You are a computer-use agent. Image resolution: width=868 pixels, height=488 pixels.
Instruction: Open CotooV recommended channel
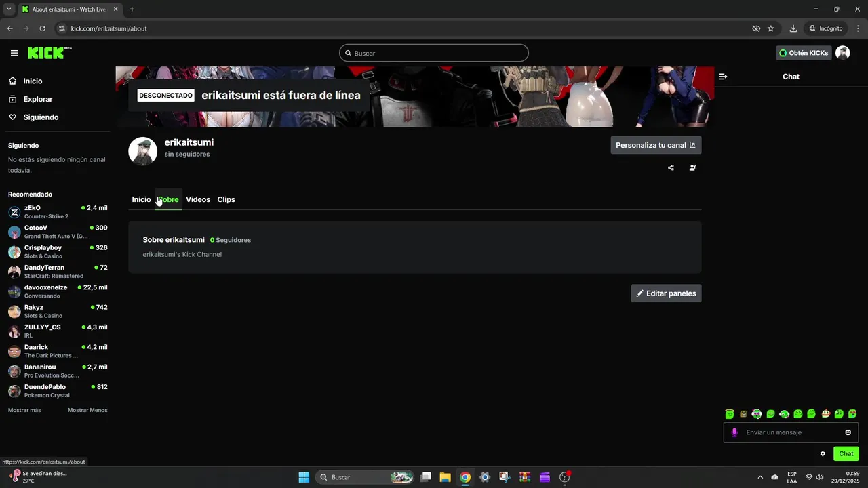58,232
